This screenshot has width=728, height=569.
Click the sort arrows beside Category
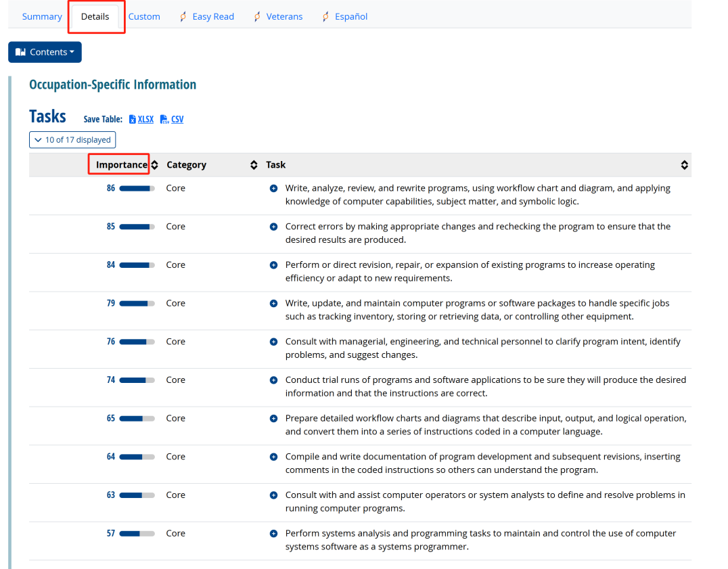tap(254, 165)
